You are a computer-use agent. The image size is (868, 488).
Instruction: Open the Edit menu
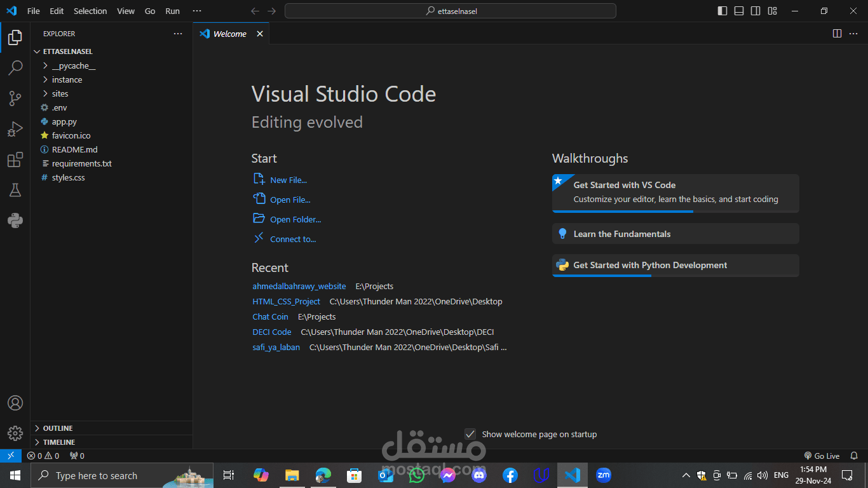click(57, 11)
